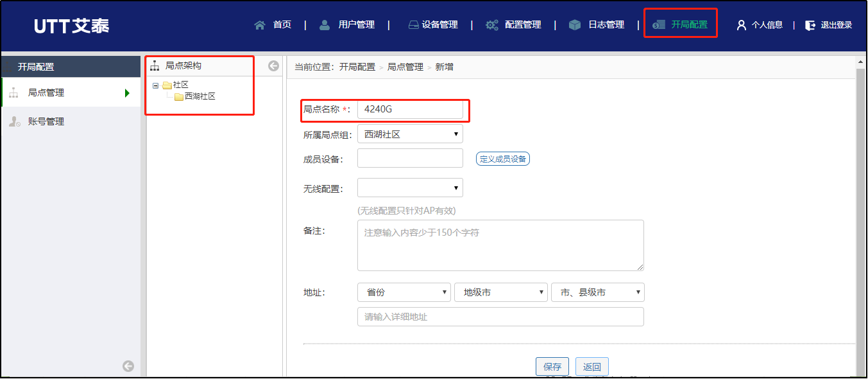
Task: Click the 局点名称 input field
Action: [x=410, y=109]
